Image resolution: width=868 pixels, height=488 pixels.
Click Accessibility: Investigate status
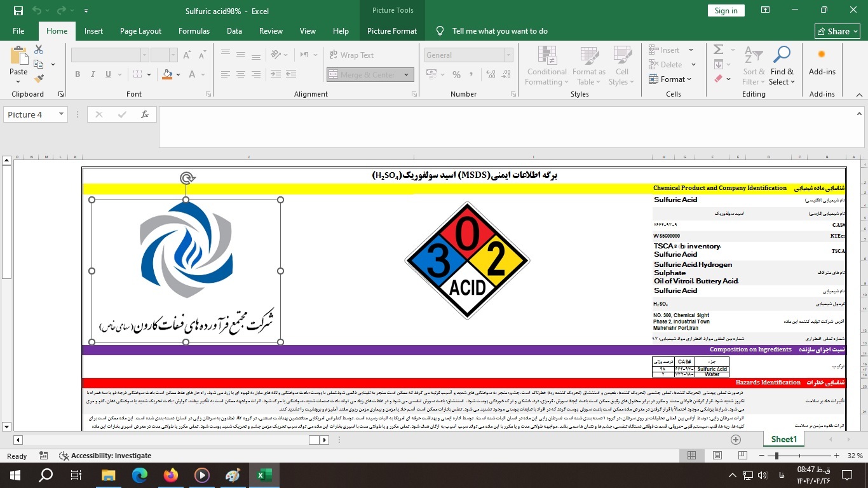[x=105, y=456]
